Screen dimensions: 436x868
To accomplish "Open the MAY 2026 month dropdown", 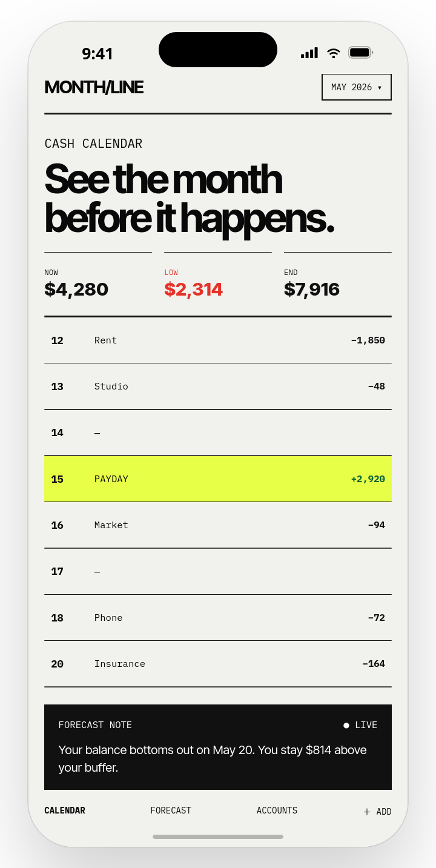I will (x=357, y=87).
